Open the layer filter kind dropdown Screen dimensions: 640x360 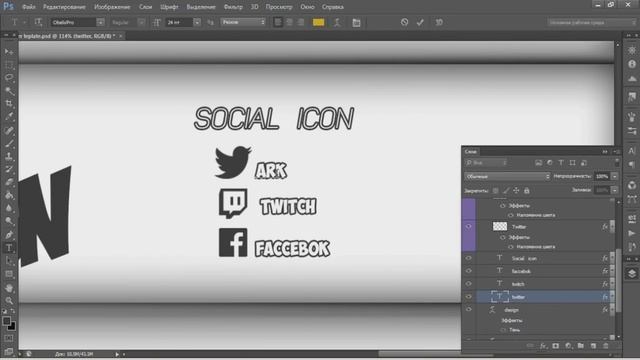click(x=486, y=163)
